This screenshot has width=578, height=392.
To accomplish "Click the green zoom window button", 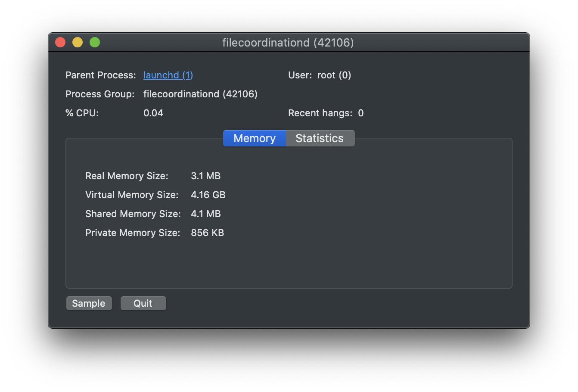I will pyautogui.click(x=95, y=42).
